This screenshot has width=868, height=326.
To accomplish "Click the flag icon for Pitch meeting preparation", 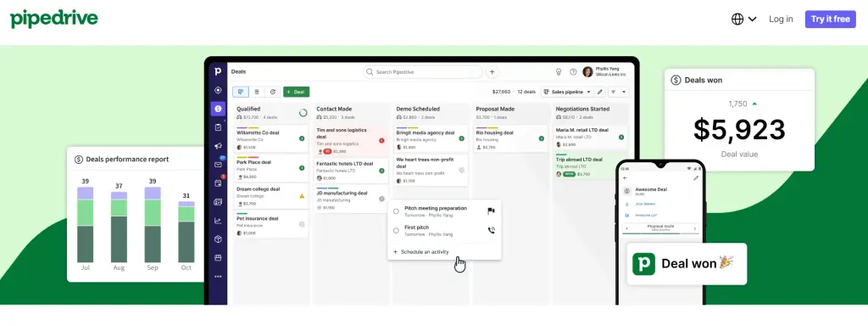I will (491, 211).
